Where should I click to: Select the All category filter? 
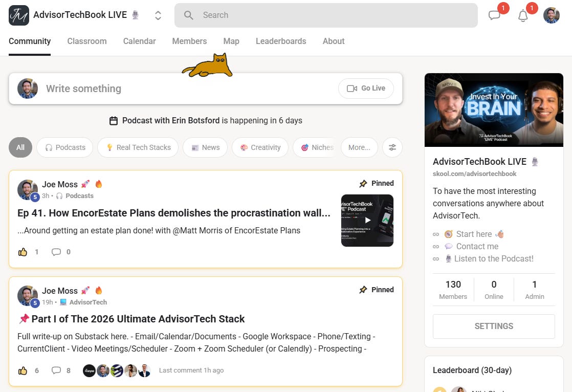pos(20,147)
